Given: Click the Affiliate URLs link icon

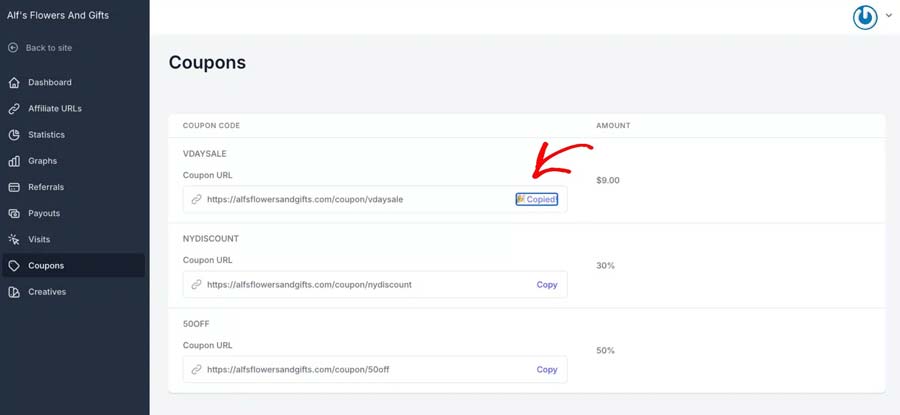Looking at the screenshot, I should (14, 108).
